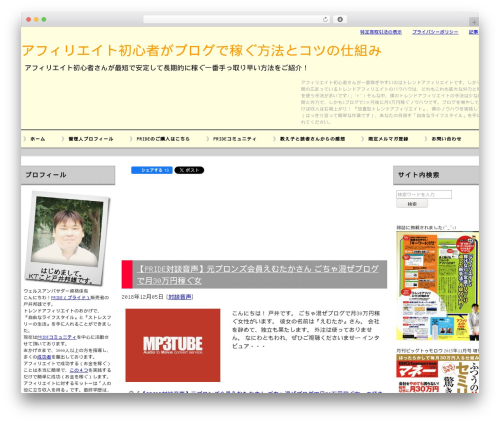Click the profile photo of the author

click(68, 238)
